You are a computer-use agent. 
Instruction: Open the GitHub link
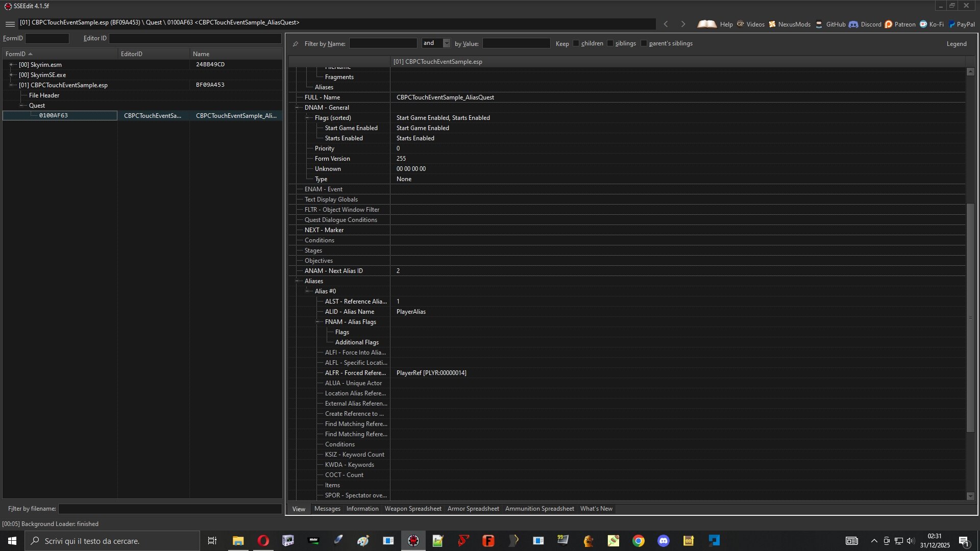click(x=830, y=24)
